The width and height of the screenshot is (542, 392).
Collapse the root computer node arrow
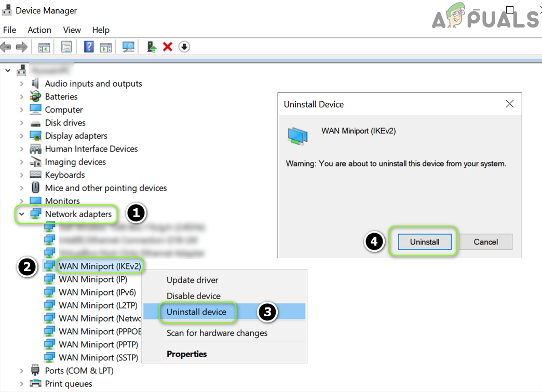point(8,71)
